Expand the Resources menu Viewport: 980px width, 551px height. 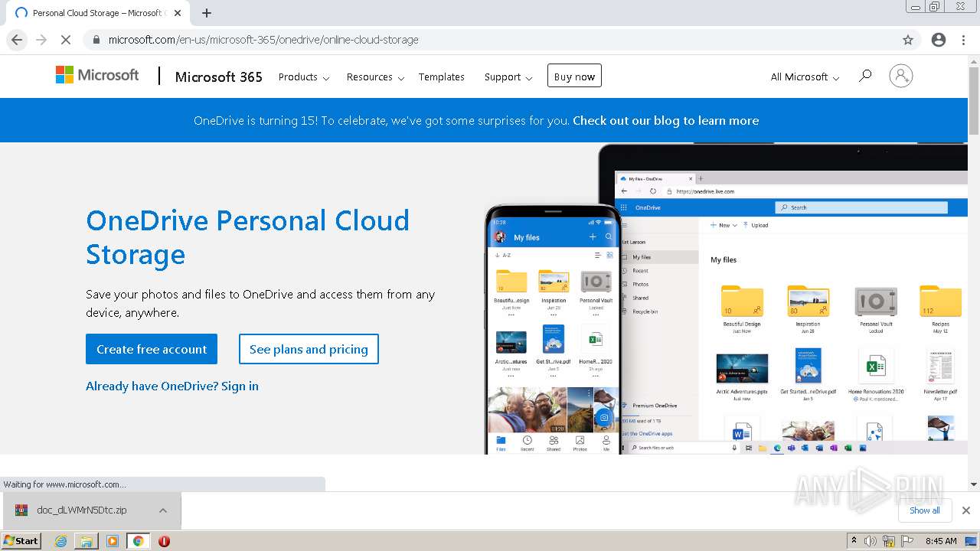375,77
